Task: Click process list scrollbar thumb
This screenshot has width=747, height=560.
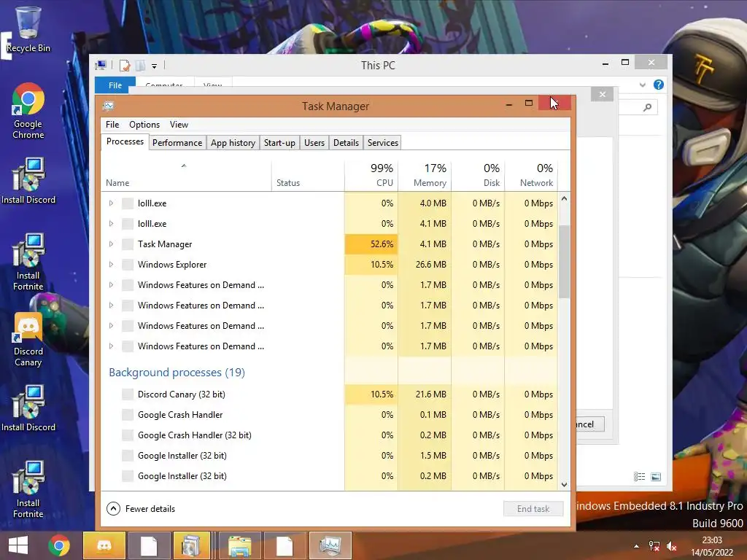Action: (564, 262)
